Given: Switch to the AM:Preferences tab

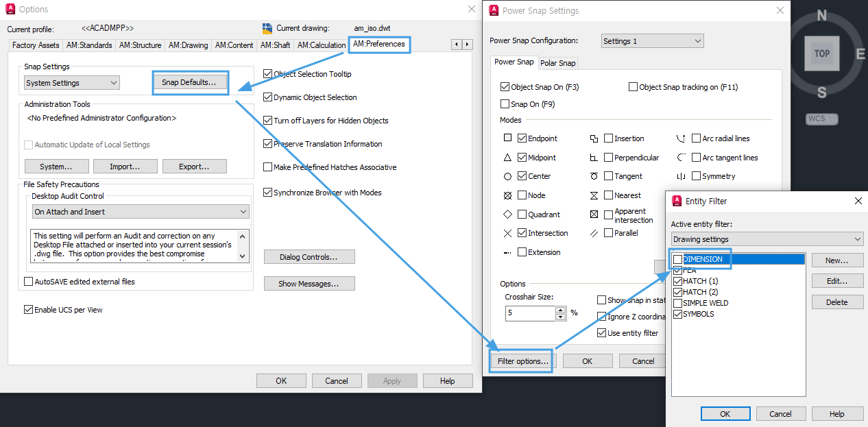Looking at the screenshot, I should pos(379,45).
